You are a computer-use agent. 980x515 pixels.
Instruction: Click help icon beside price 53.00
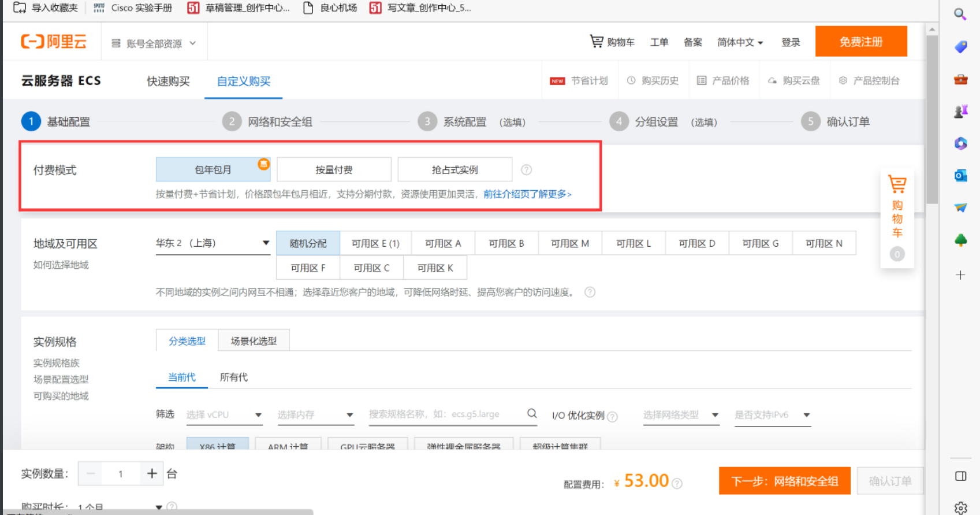pos(677,483)
